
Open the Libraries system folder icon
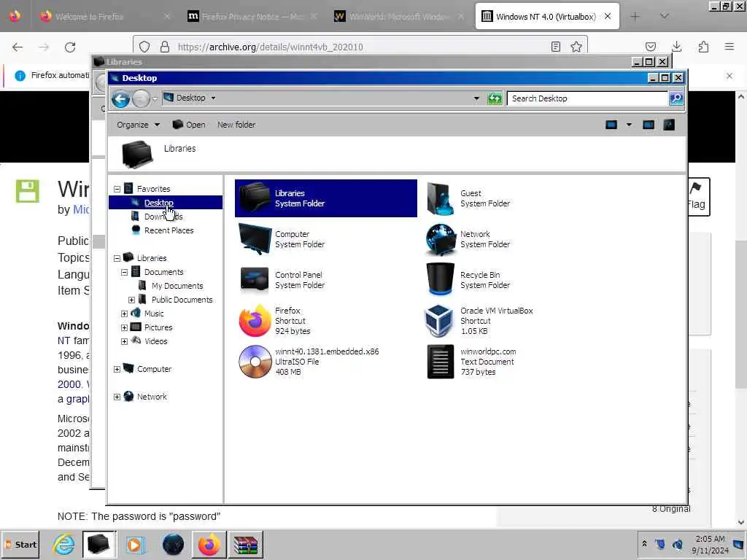[x=255, y=198]
